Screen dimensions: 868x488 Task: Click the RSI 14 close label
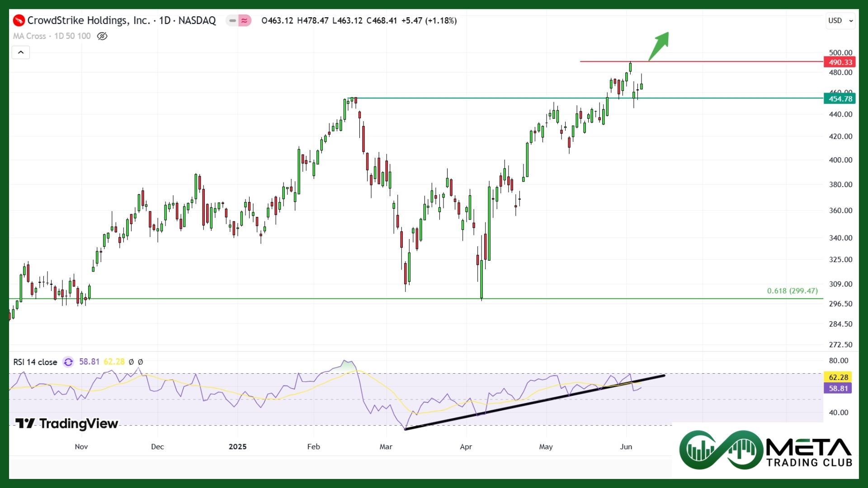point(35,362)
